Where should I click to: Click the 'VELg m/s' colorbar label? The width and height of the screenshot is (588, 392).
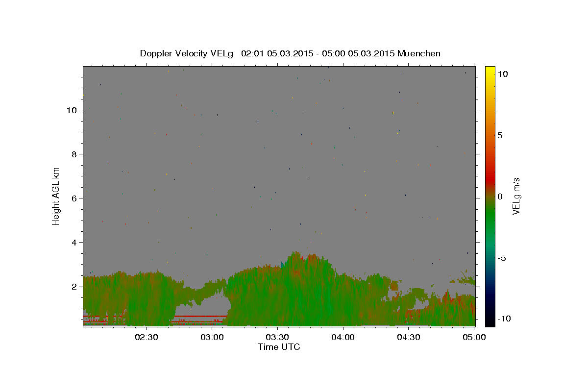(516, 196)
